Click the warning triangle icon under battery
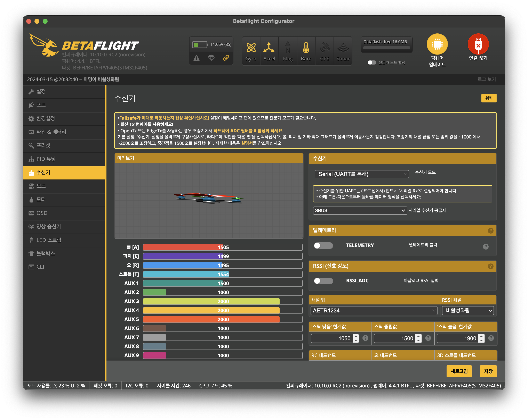 [x=196, y=58]
